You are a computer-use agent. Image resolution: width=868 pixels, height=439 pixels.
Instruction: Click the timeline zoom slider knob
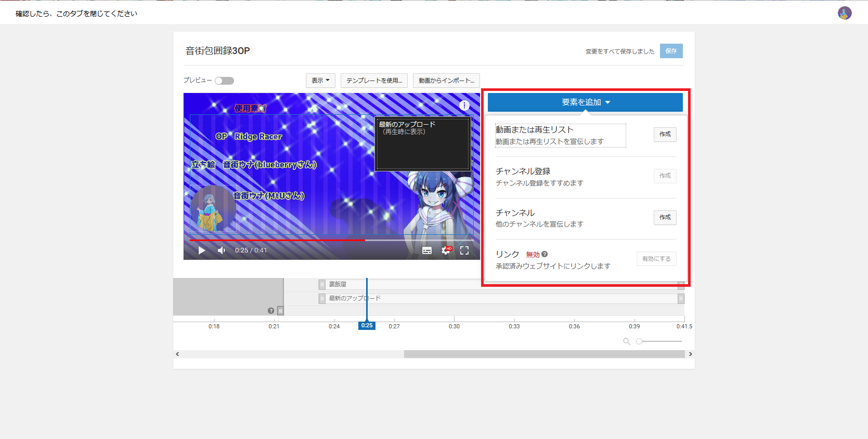pos(639,341)
